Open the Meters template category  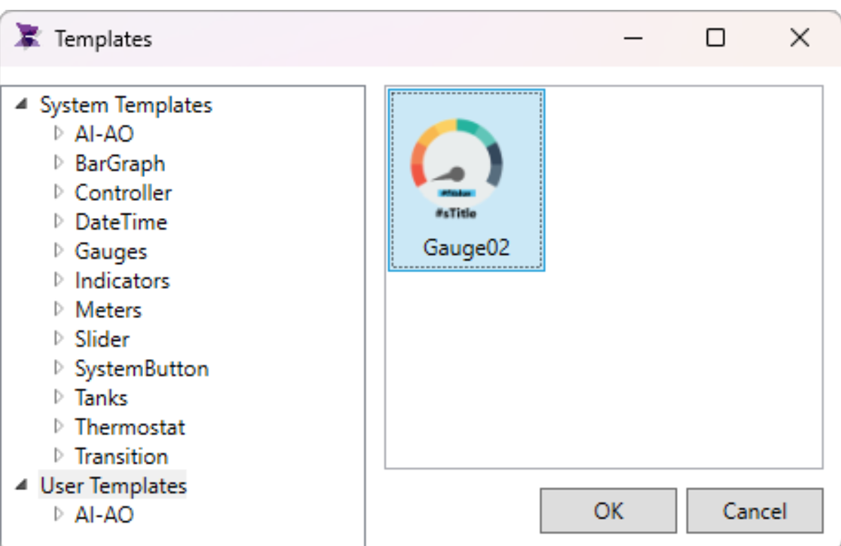[108, 310]
